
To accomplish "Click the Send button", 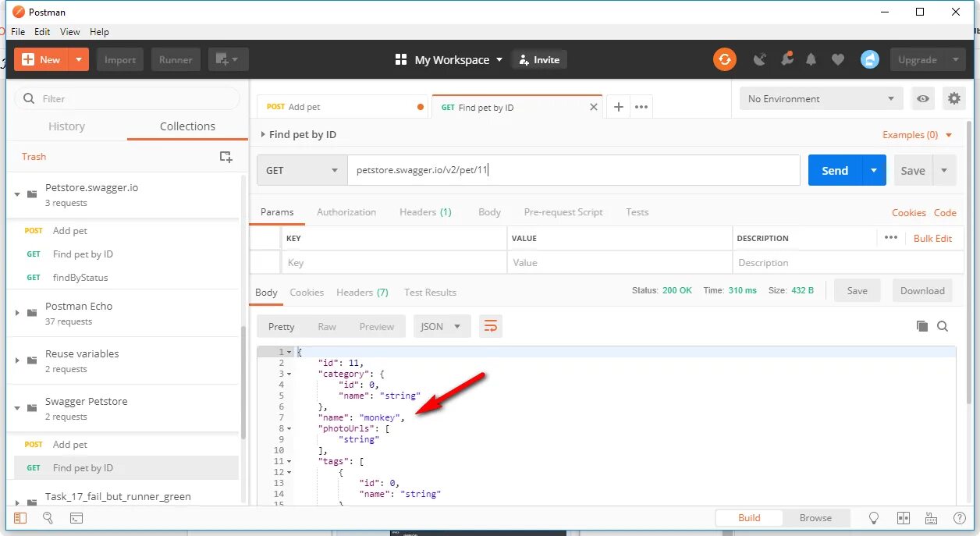I will click(835, 170).
